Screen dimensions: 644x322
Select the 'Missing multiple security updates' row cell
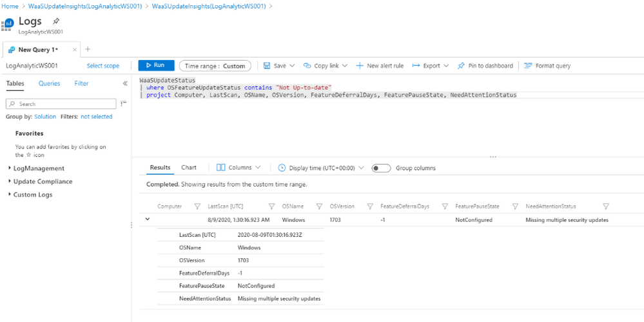pyautogui.click(x=567, y=220)
